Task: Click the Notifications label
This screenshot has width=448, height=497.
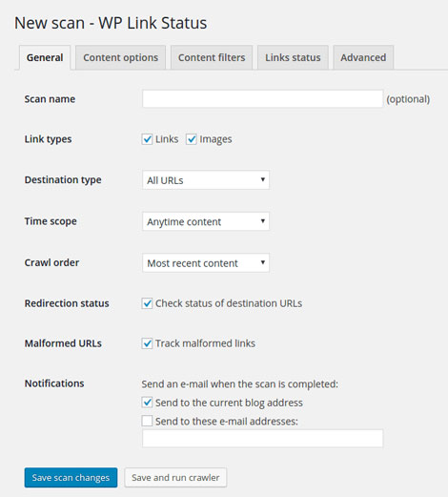Action: pos(54,383)
